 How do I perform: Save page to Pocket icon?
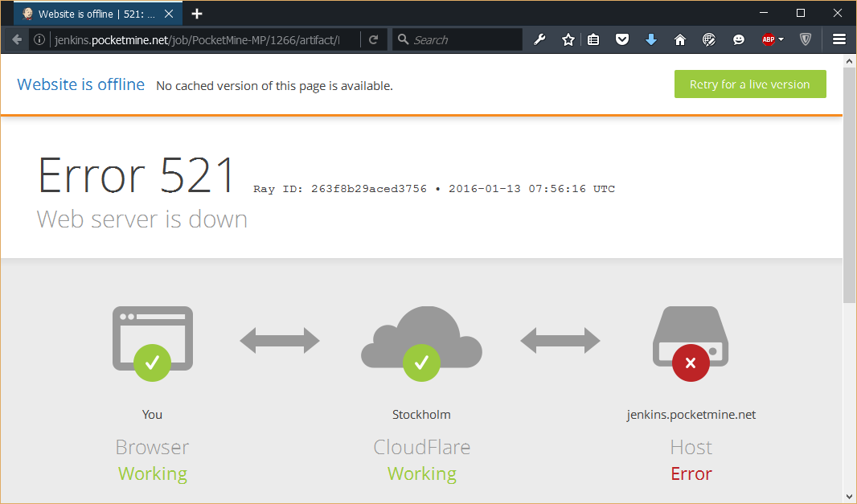(622, 39)
